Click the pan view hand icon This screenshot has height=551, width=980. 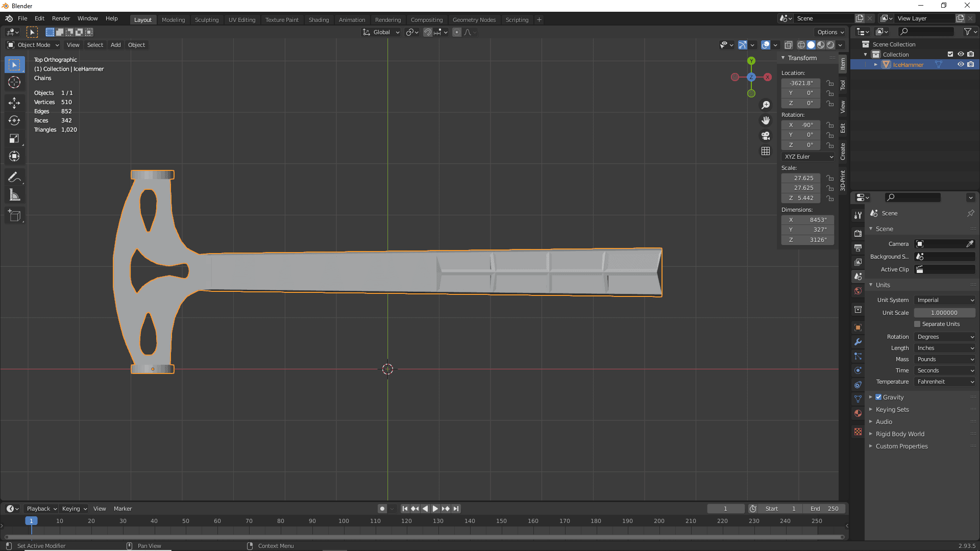tap(766, 120)
